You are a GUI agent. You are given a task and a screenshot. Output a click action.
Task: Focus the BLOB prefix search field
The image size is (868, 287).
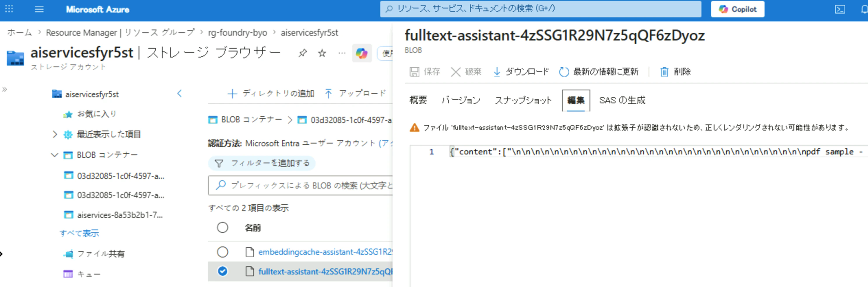point(300,185)
